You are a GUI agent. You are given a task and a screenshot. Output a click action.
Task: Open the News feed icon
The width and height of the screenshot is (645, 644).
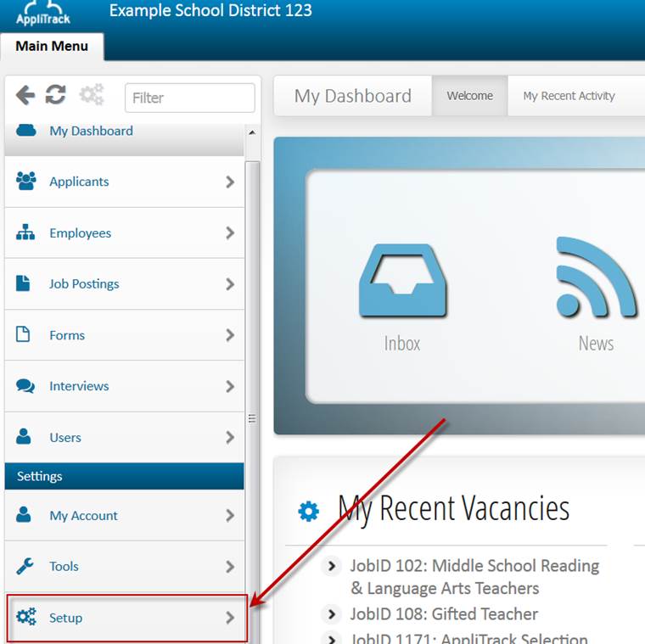click(596, 277)
